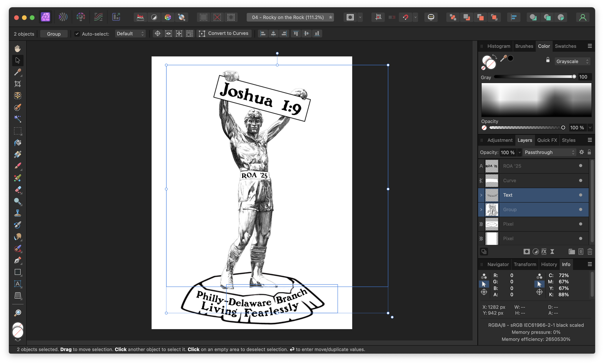The image size is (604, 364).
Task: Toggle visibility of Group layer
Action: tap(580, 209)
